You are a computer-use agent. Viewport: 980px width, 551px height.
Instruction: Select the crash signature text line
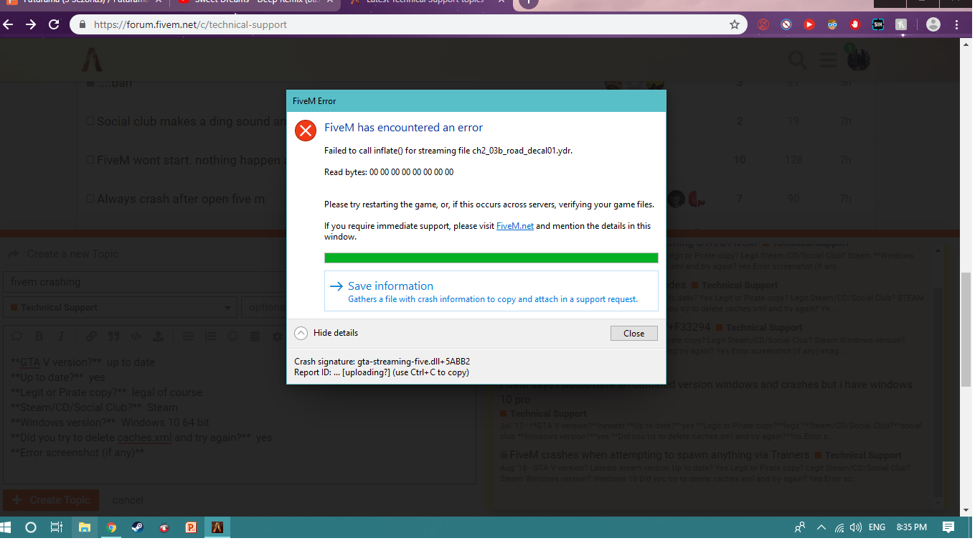[x=382, y=362]
